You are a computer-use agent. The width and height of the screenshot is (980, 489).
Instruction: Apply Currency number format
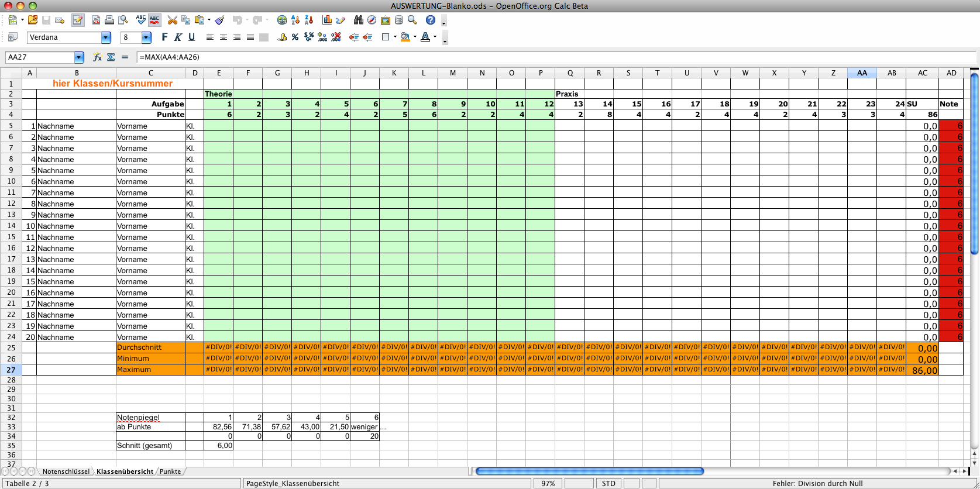[283, 37]
